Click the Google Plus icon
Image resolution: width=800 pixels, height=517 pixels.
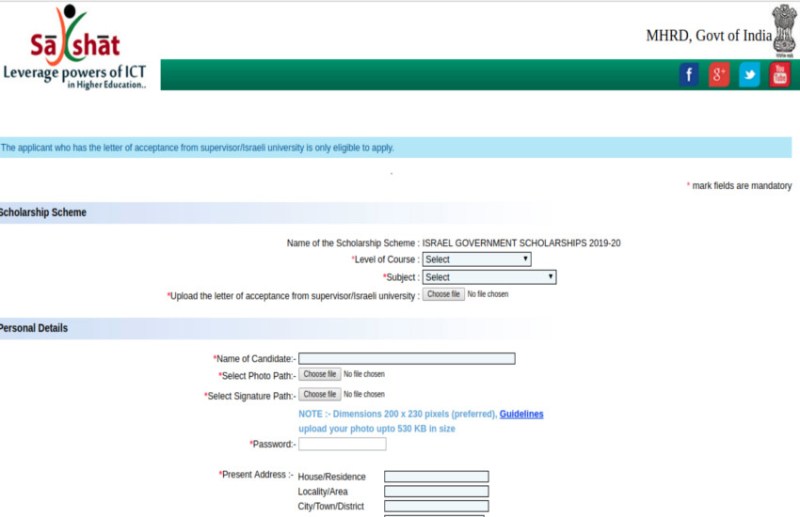click(719, 75)
